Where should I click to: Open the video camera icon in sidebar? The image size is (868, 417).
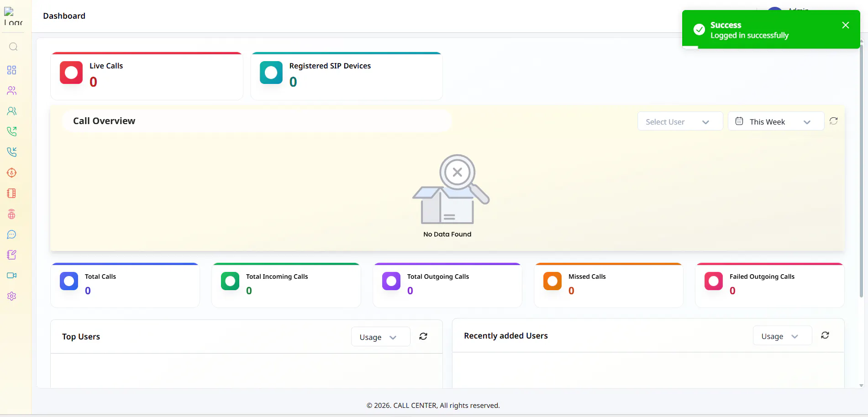[x=12, y=276]
